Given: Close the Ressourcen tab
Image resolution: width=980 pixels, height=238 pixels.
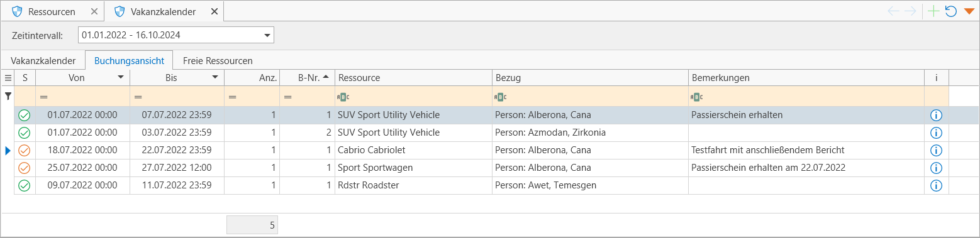Looking at the screenshot, I should tap(94, 11).
